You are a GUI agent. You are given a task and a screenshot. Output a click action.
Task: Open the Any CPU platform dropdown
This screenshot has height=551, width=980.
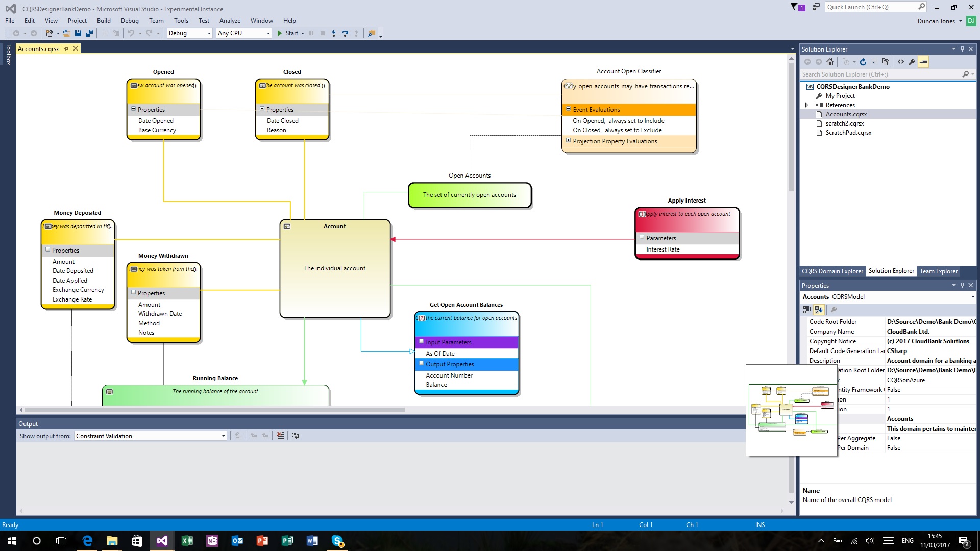pos(268,33)
